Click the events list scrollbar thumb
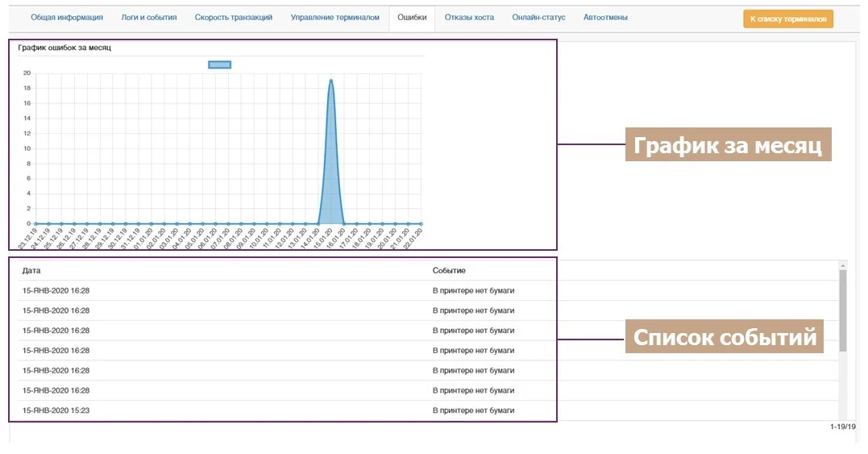Viewport: 868px width, 454px height. (x=843, y=310)
